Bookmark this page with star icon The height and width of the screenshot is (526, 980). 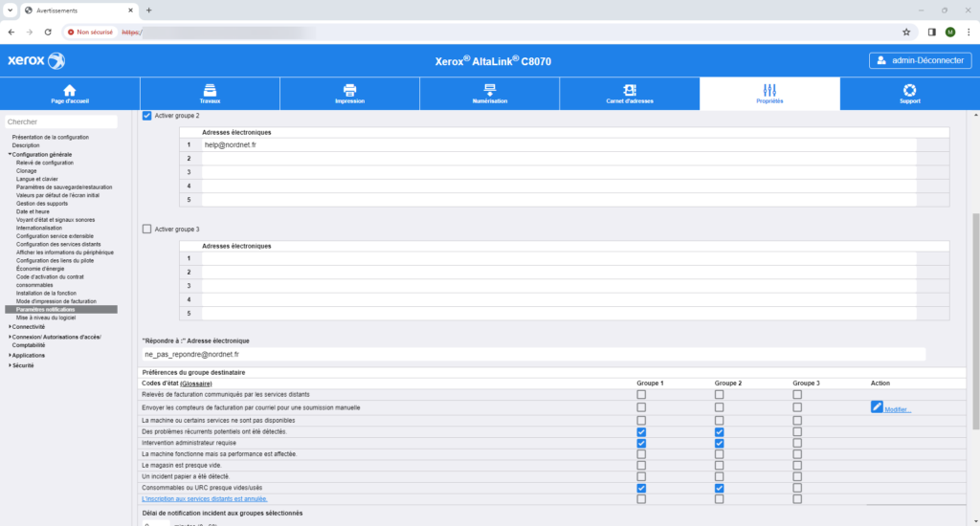coord(905,32)
